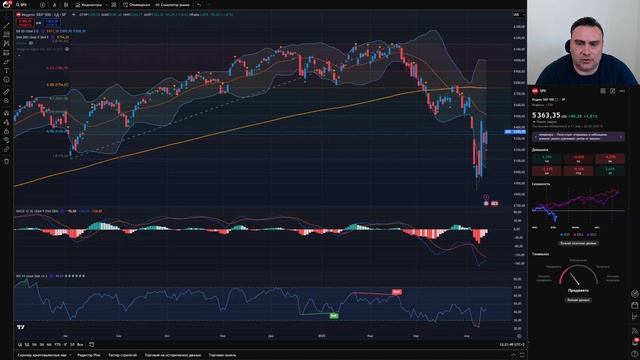This screenshot has width=640, height=360.
Task: Set range to Все (All) at chart bottom
Action: point(80,345)
